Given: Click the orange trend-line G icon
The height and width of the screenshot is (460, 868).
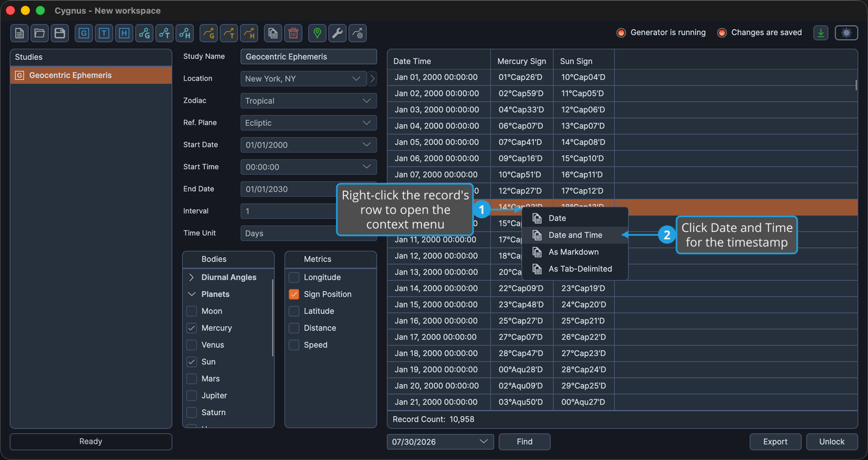Looking at the screenshot, I should tap(209, 33).
